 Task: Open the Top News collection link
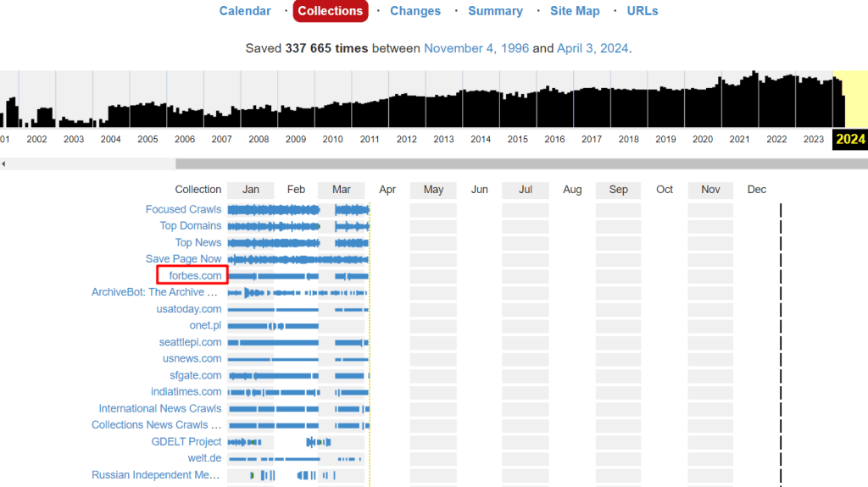[x=198, y=242]
